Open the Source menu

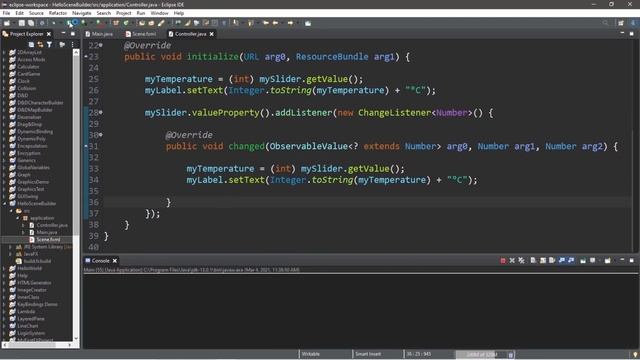(36, 13)
